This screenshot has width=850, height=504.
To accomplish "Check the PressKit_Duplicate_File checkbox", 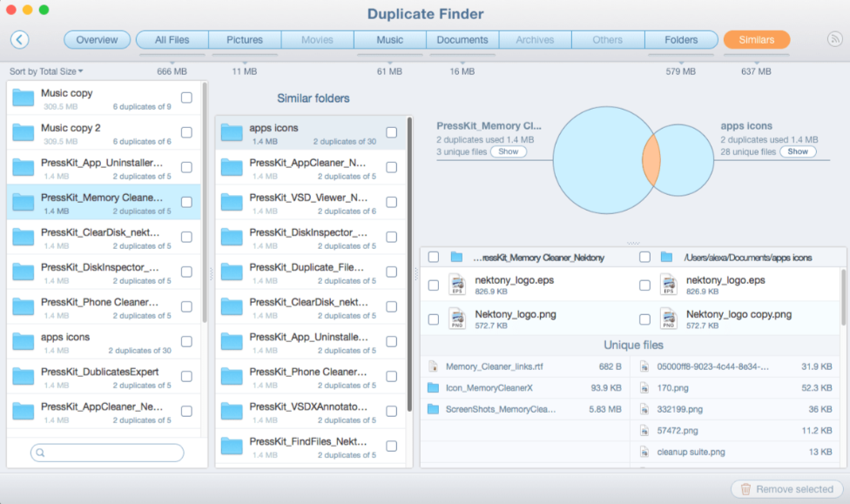I will coord(391,272).
